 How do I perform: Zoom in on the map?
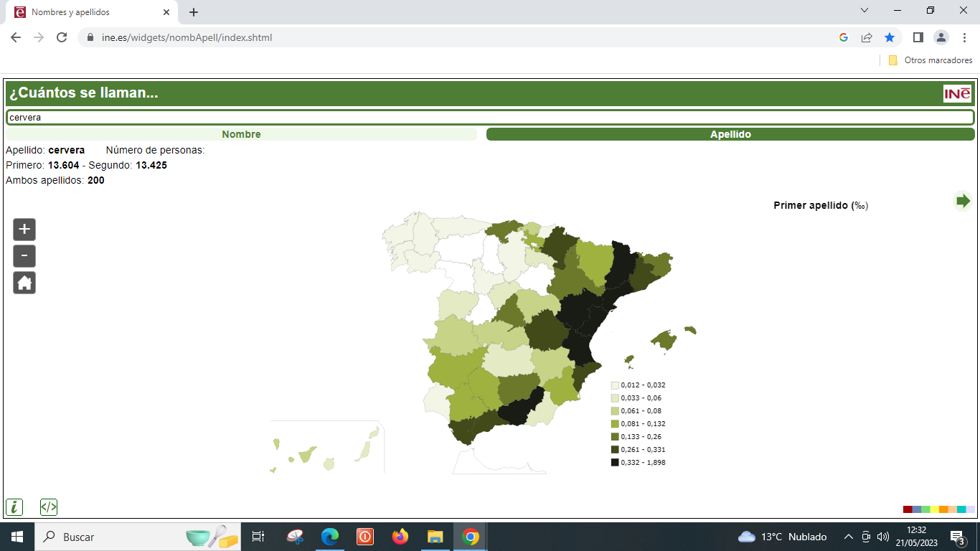(24, 230)
